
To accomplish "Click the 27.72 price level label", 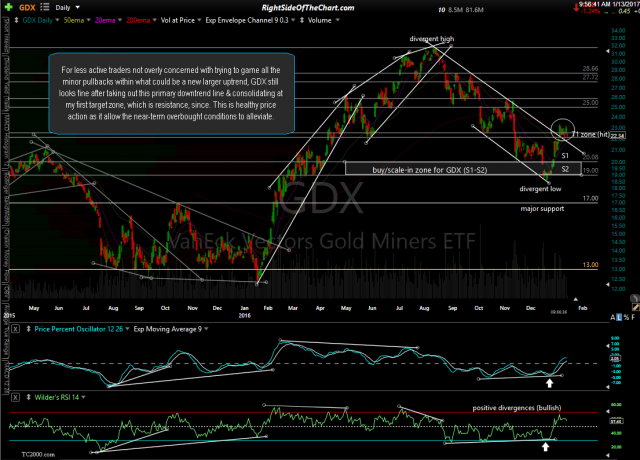I will 590,77.
